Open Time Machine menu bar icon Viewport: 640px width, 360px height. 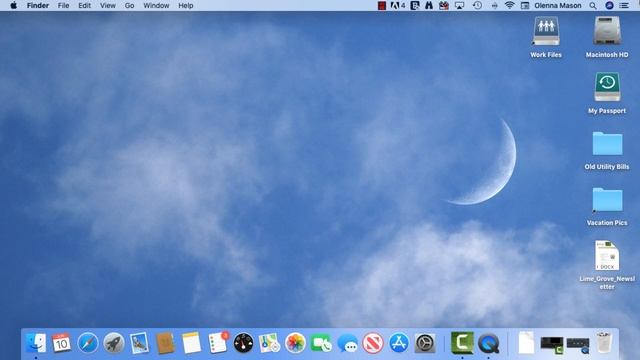(477, 6)
